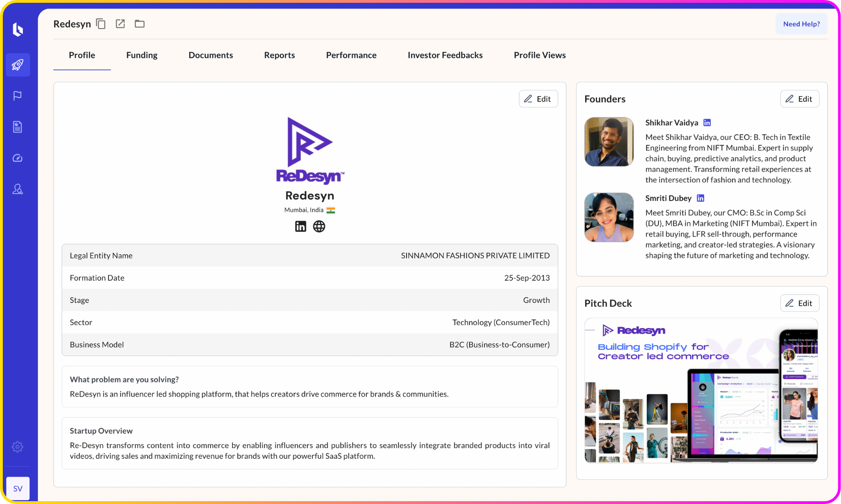The width and height of the screenshot is (841, 504).
Task: Click the ReDesyn company logo
Action: [310, 150]
